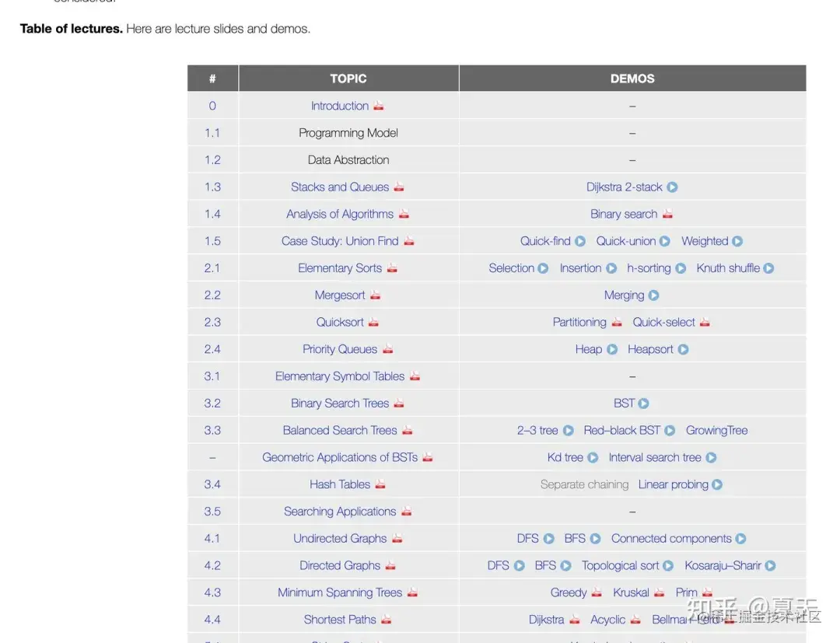
Task: Click the PDF icon next to Introduction
Action: point(379,106)
